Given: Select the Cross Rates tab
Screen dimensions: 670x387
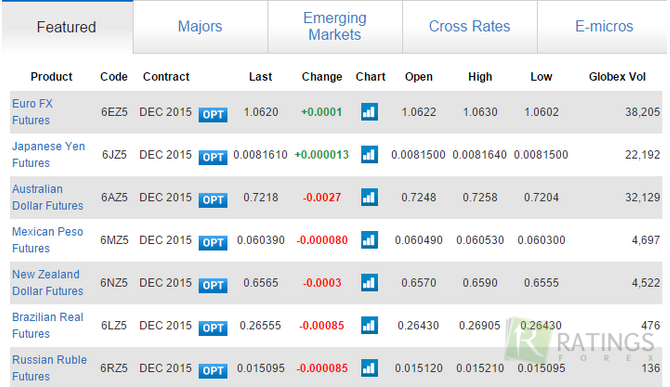Looking at the screenshot, I should pos(469,26).
